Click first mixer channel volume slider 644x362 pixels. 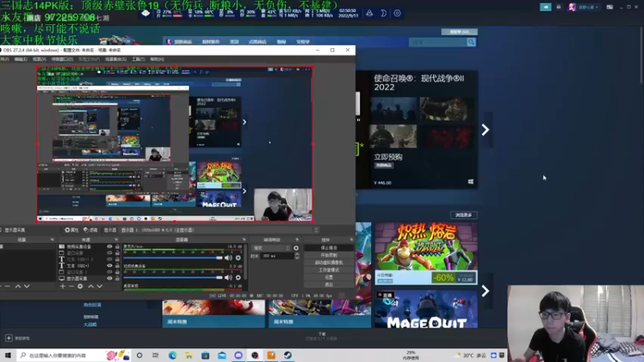click(x=172, y=257)
